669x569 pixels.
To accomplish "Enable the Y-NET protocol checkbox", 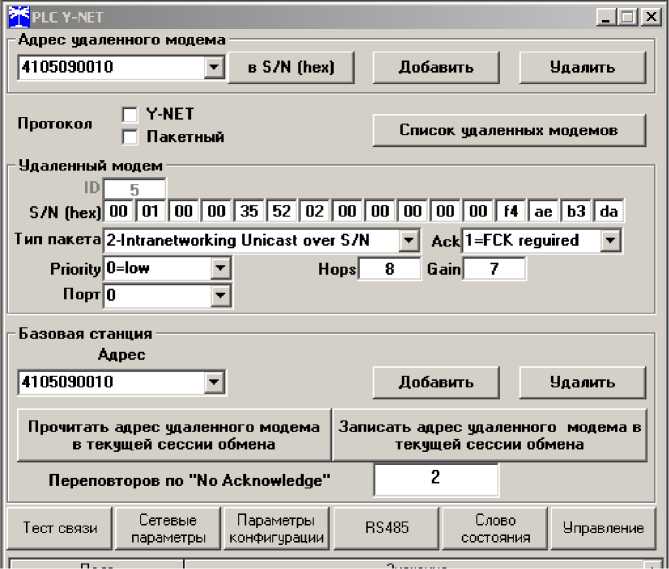I will coord(130,114).
